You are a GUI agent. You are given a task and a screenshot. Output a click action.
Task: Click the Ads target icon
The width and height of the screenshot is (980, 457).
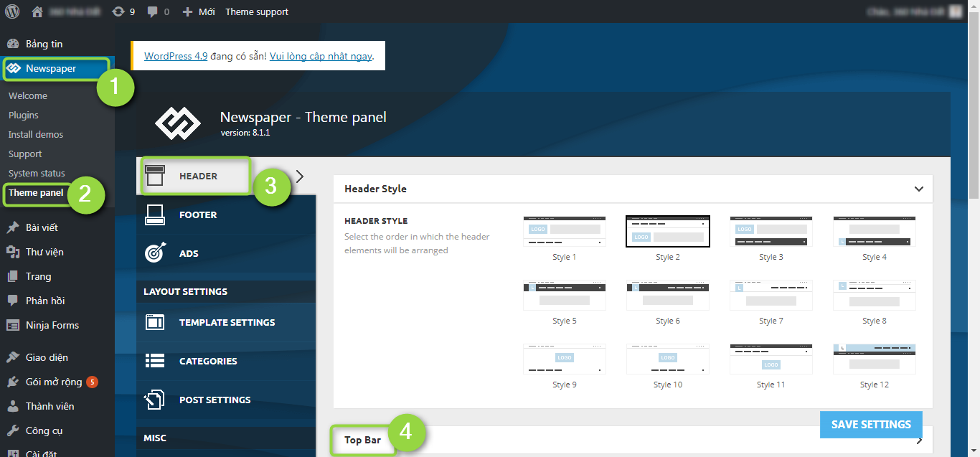pyautogui.click(x=155, y=253)
